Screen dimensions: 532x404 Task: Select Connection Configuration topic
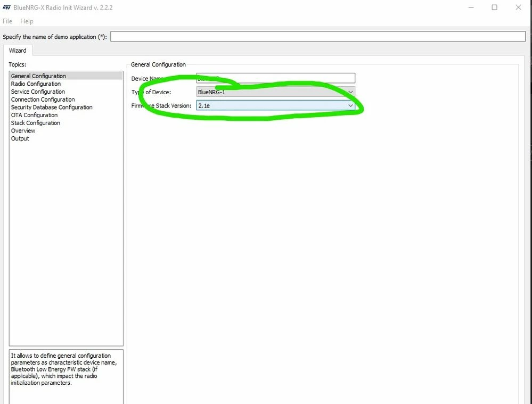pyautogui.click(x=66, y=100)
